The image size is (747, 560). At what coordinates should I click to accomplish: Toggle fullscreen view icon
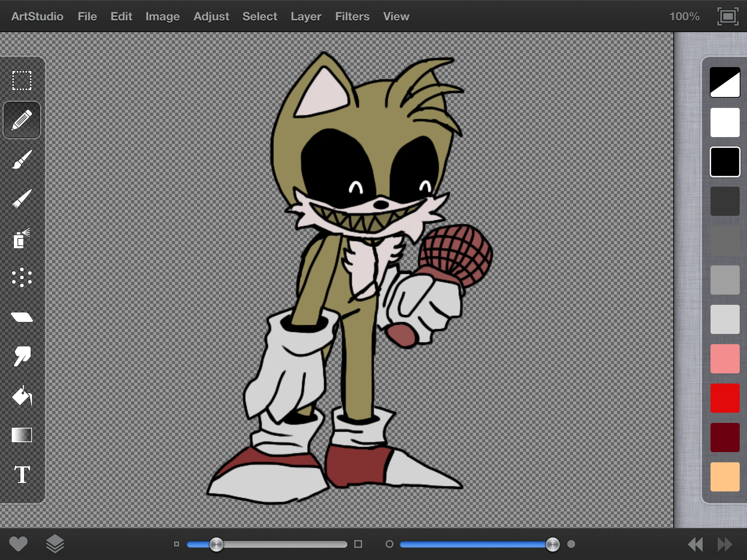[x=728, y=16]
